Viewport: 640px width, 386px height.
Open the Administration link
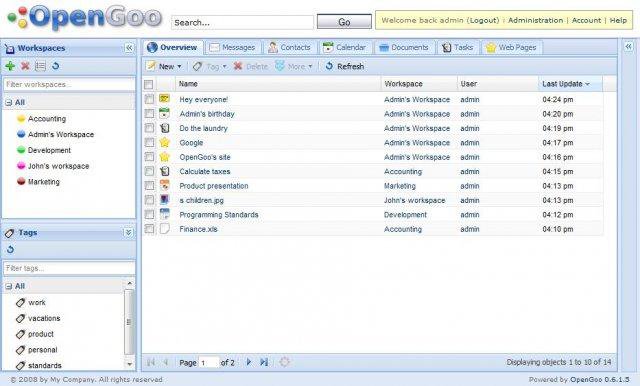pos(535,20)
